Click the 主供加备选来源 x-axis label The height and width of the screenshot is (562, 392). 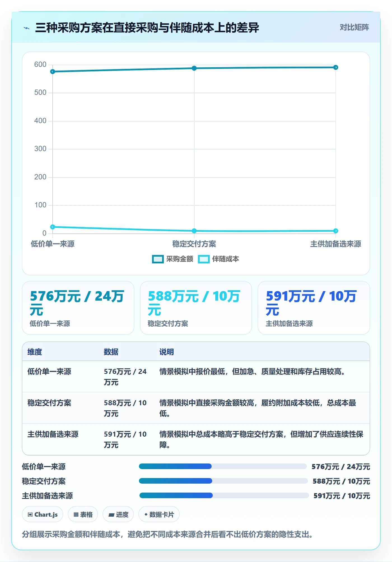336,244
